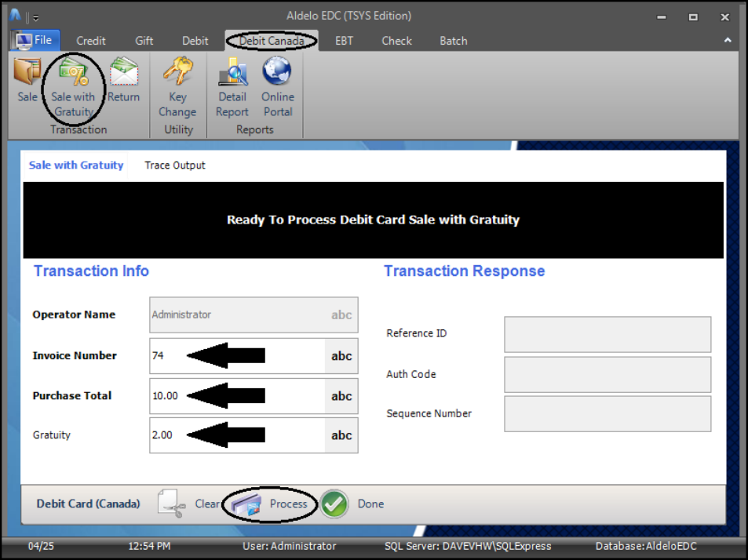Click the Done button
The image size is (748, 560).
pyautogui.click(x=352, y=504)
